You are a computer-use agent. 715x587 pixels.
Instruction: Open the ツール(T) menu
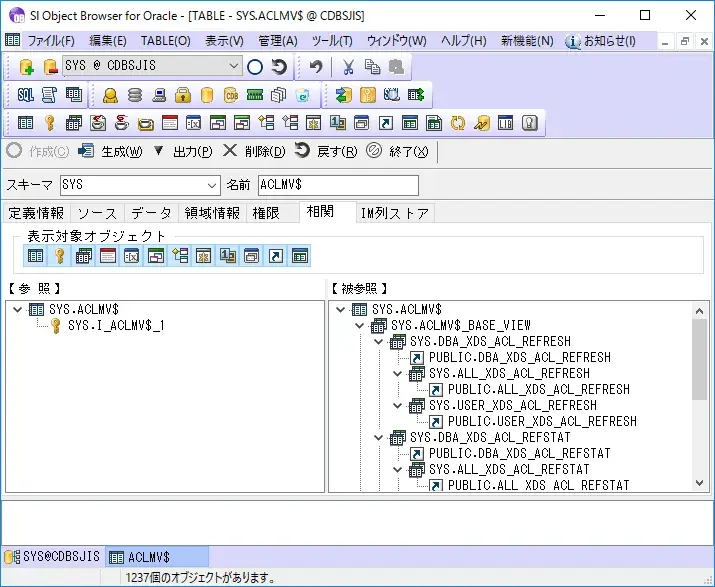click(x=331, y=41)
